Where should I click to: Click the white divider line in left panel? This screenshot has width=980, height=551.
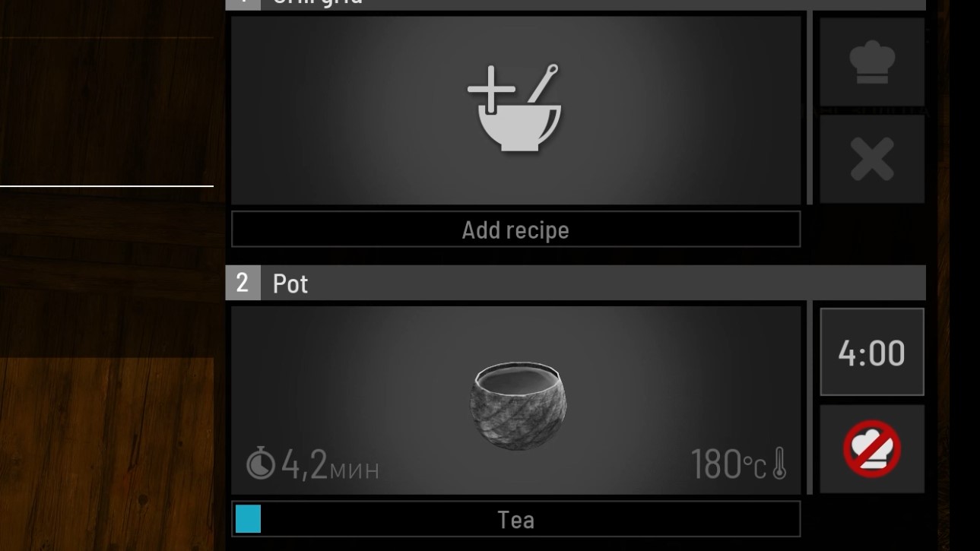point(106,185)
